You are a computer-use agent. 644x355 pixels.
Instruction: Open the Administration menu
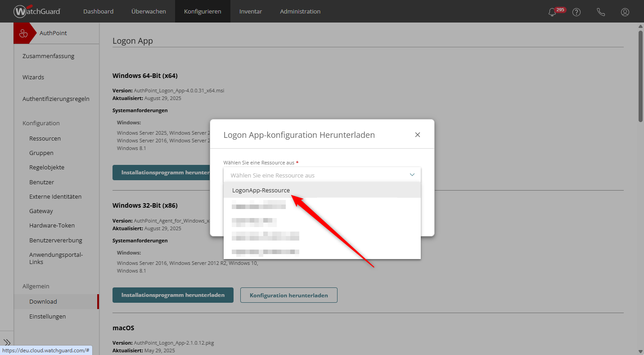tap(300, 11)
